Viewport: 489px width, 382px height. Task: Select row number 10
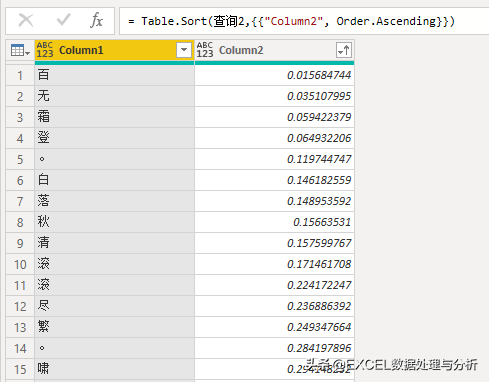[20, 264]
